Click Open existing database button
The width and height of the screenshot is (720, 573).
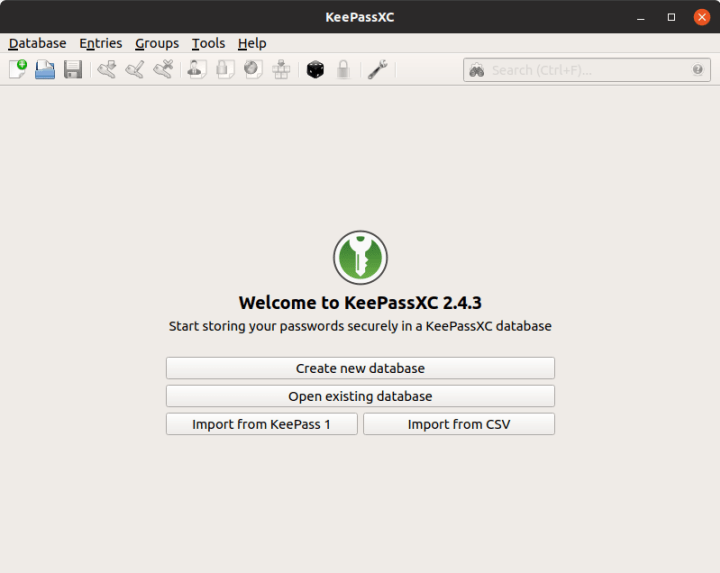(x=360, y=396)
